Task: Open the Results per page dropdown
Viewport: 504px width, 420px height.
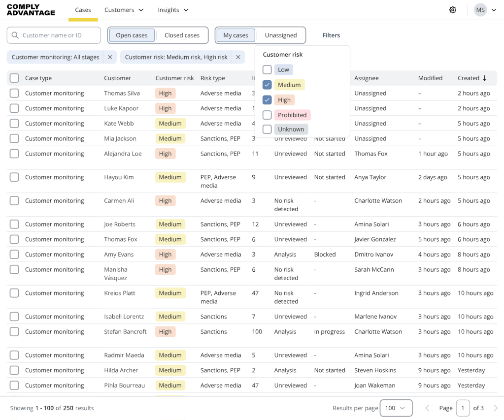Action: [x=396, y=408]
